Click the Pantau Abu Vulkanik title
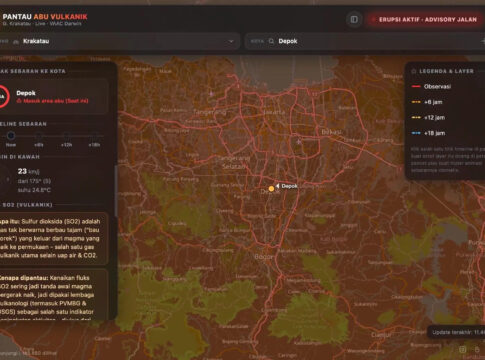Image resolution: width=485 pixels, height=360 pixels. tap(45, 17)
